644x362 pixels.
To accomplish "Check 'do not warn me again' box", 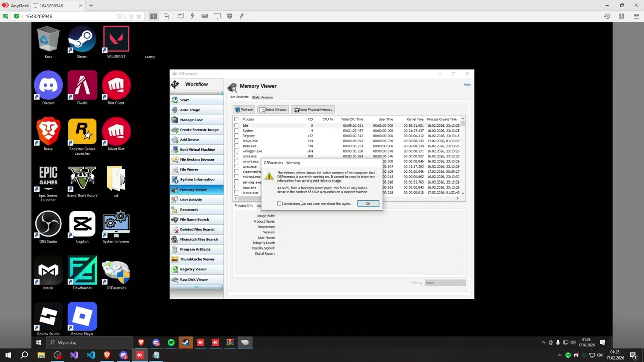I will tap(279, 204).
